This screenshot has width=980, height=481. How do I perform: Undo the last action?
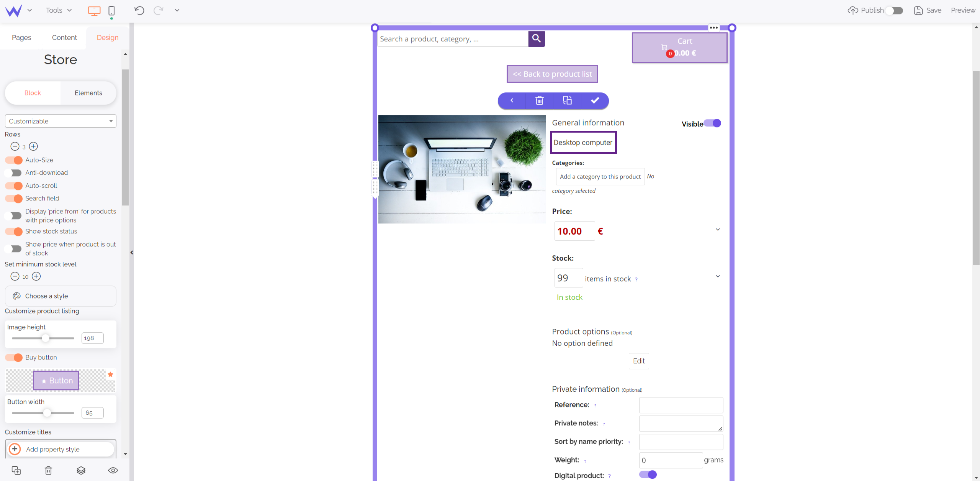pyautogui.click(x=139, y=10)
